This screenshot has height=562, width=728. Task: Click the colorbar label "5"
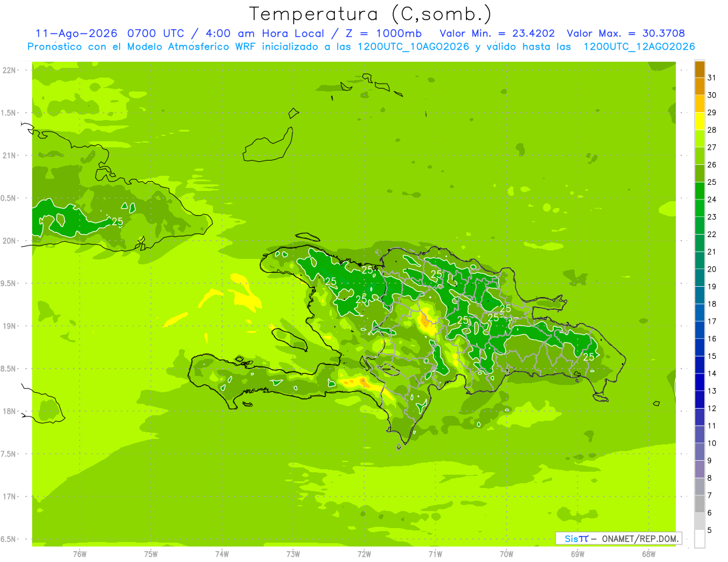pos(710,530)
